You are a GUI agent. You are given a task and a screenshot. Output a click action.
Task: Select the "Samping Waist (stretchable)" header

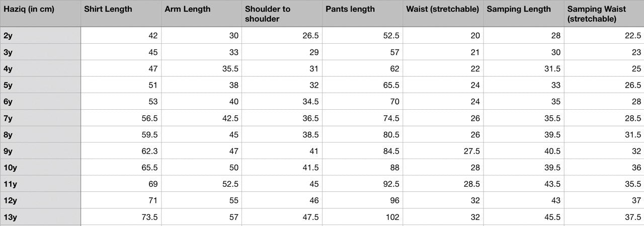[x=604, y=14]
